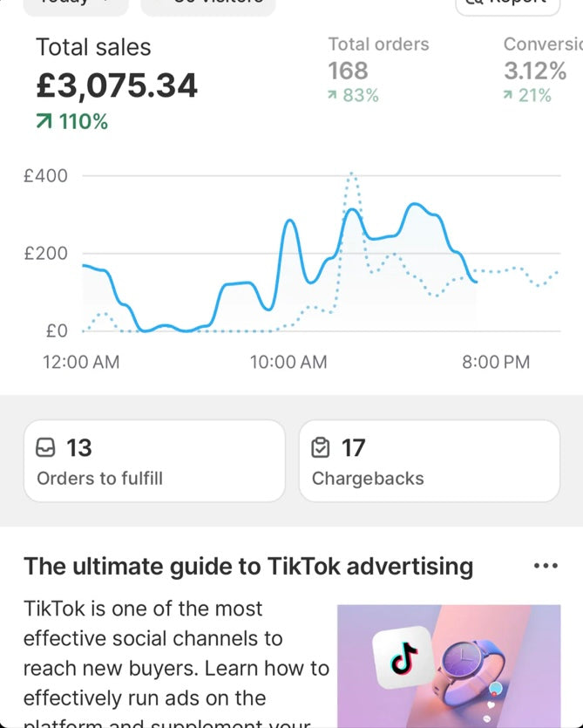Open the ultimate guide to TikTok advertising
This screenshot has height=728, width=583.
[x=248, y=567]
